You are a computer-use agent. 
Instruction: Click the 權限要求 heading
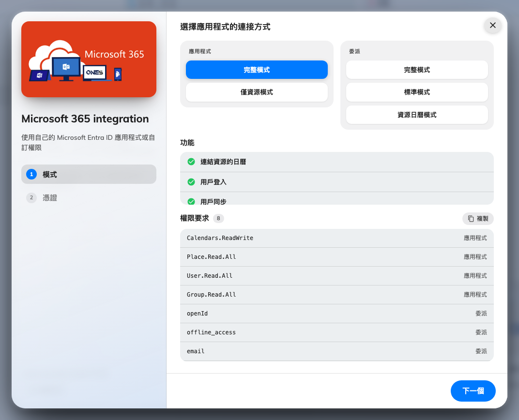(x=195, y=218)
